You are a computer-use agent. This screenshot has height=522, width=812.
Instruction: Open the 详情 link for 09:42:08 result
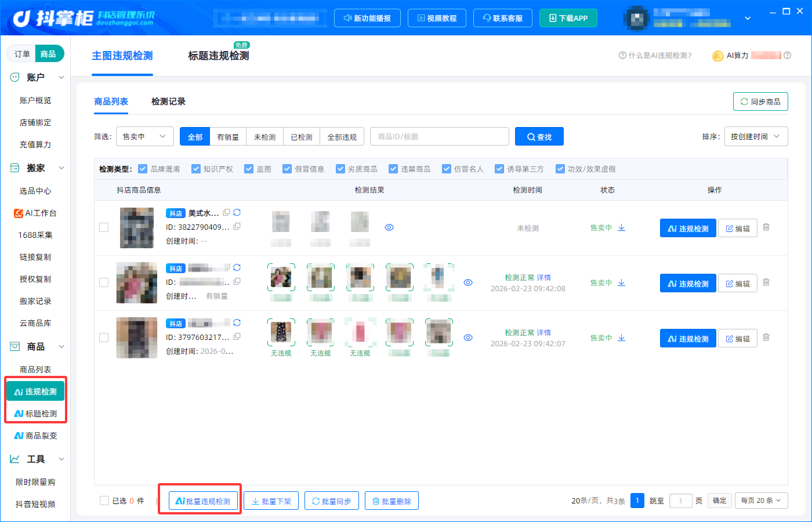(543, 277)
